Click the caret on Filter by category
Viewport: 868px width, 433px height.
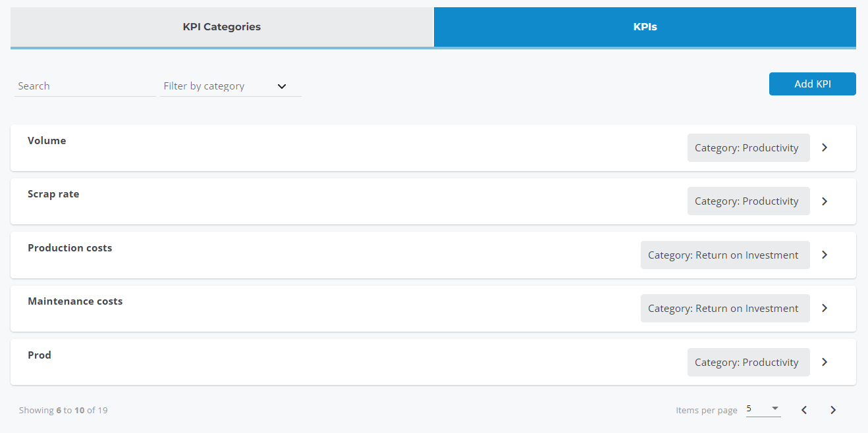[282, 86]
